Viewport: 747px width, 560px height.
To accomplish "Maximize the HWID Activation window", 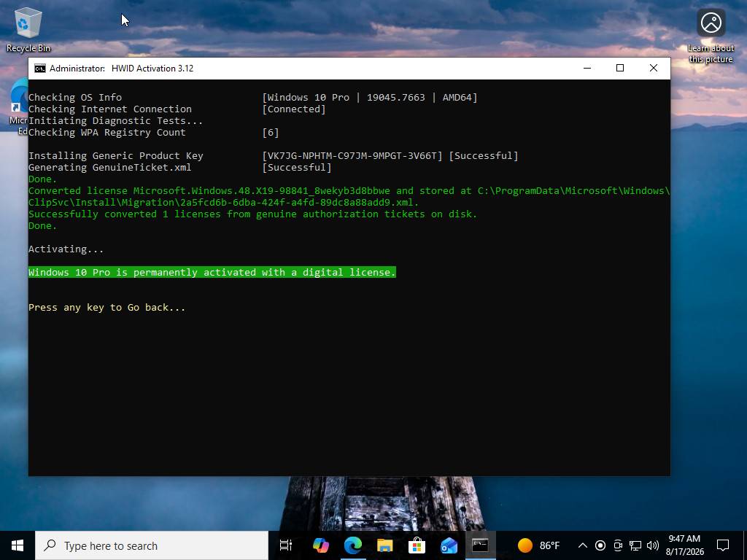I will [620, 69].
